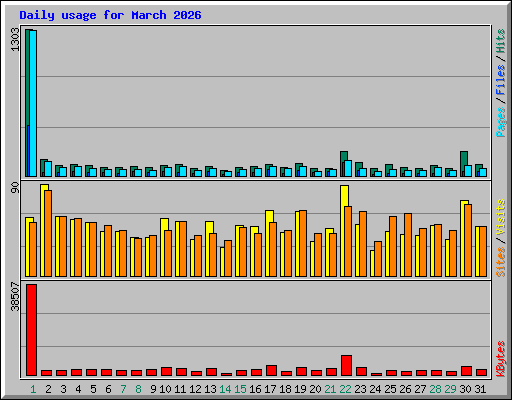This screenshot has height=400, width=512.
Task: Select green weekend day 29 label
Action: tap(450, 389)
